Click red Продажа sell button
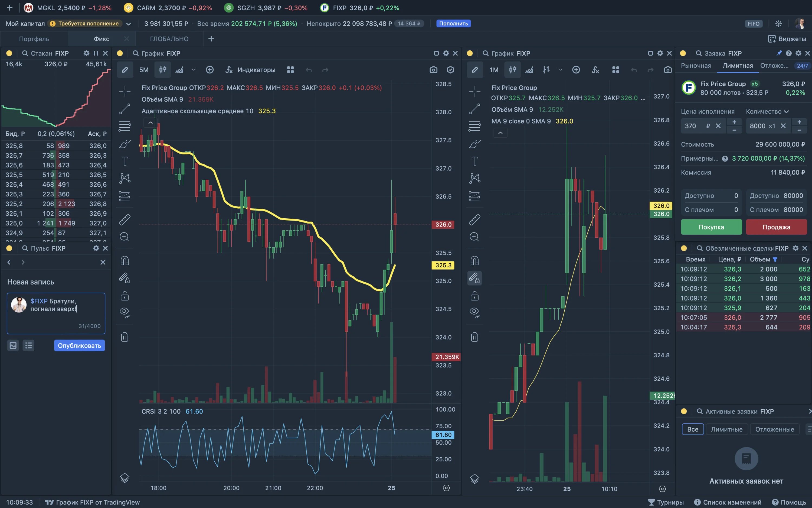This screenshot has height=508, width=812. tap(776, 227)
